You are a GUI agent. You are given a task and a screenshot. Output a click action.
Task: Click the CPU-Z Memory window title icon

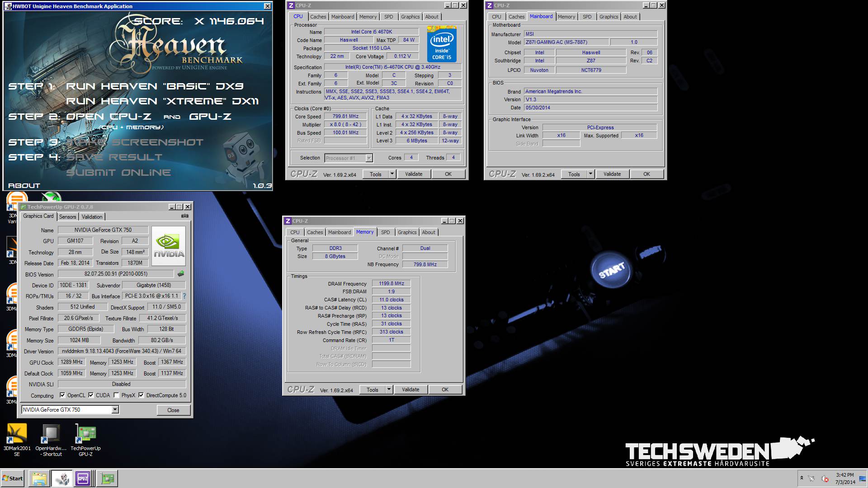tap(288, 221)
